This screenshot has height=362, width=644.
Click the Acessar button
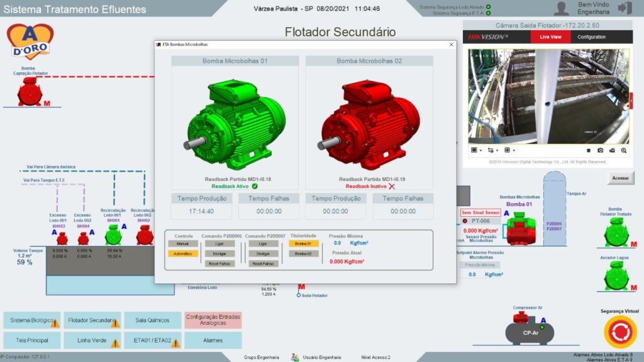tap(620, 178)
